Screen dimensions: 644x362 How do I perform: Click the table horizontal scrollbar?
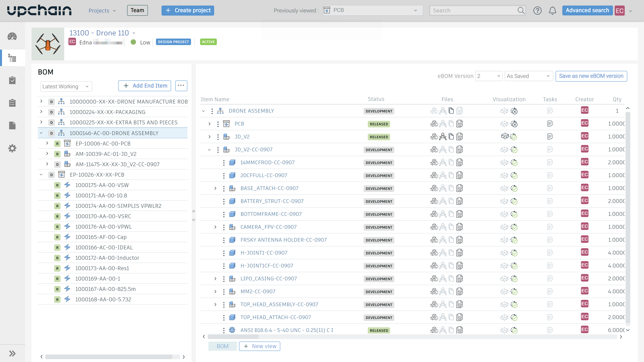click(233, 337)
